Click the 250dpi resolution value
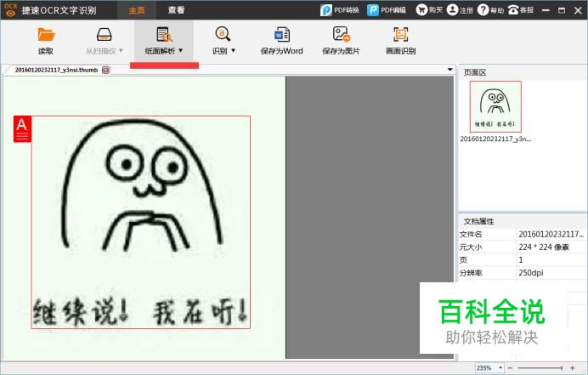This screenshot has height=375, width=588. tap(531, 272)
